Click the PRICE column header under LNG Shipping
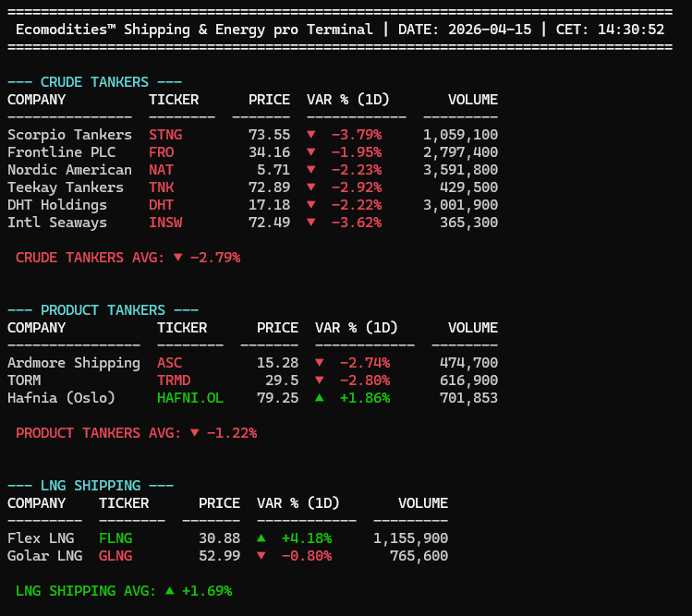This screenshot has height=616, width=692. point(220,503)
